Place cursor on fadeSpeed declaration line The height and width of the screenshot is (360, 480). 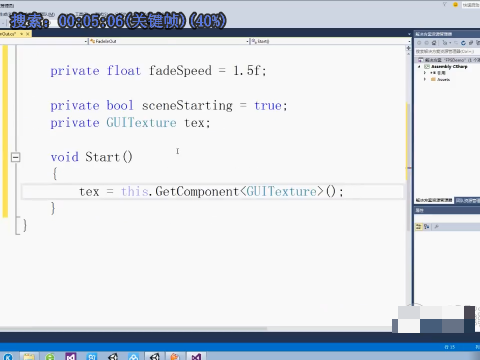[x=158, y=71]
